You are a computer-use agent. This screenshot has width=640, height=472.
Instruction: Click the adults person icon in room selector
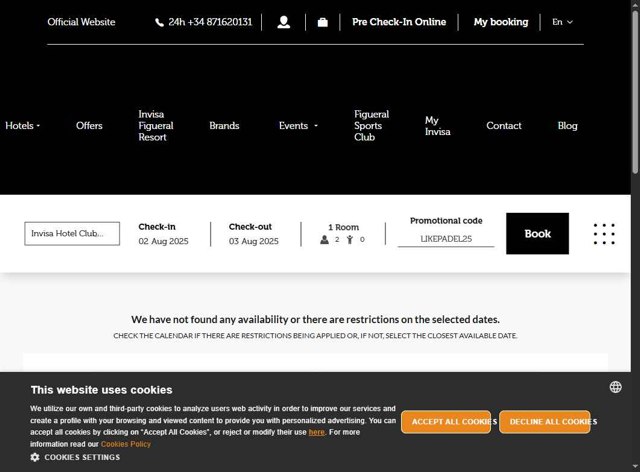click(x=324, y=240)
